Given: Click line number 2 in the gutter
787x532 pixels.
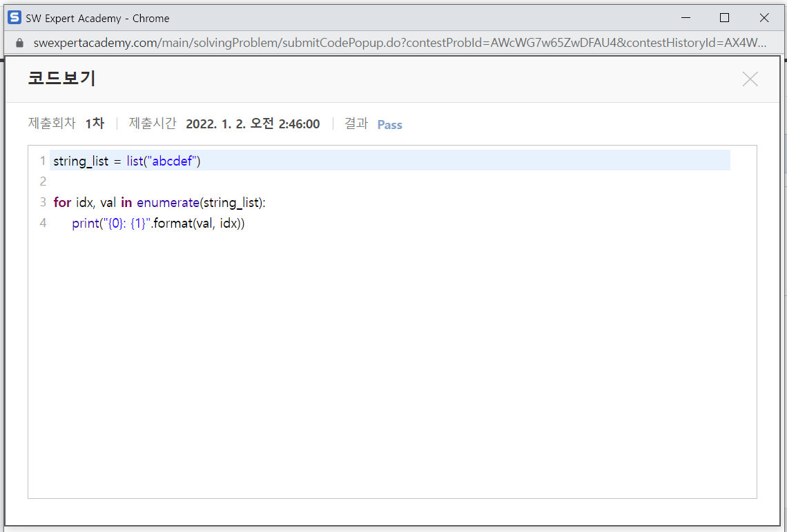Looking at the screenshot, I should pos(43,181).
